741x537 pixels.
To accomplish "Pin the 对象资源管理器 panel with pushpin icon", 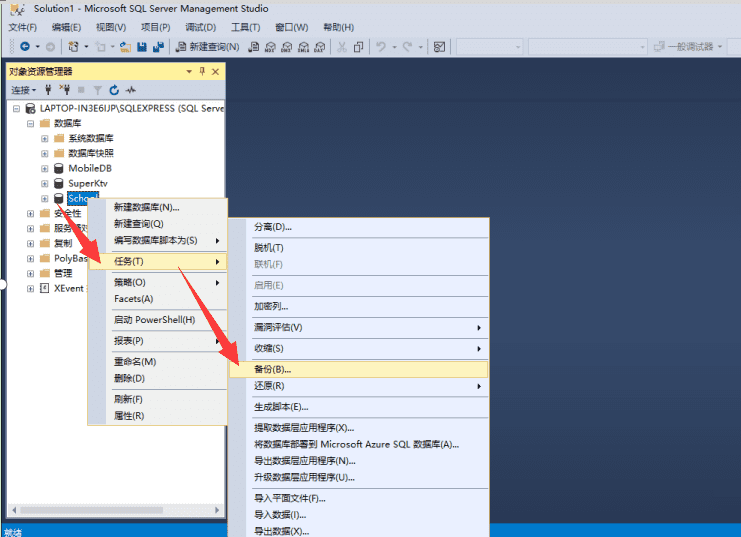I will point(202,71).
